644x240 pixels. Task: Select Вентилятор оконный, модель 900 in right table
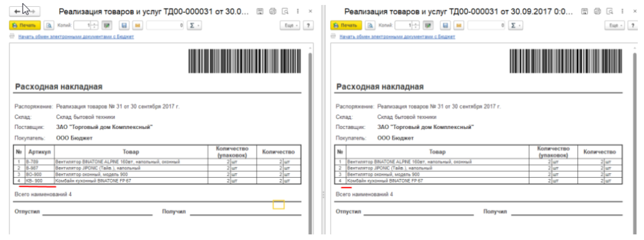point(438,174)
